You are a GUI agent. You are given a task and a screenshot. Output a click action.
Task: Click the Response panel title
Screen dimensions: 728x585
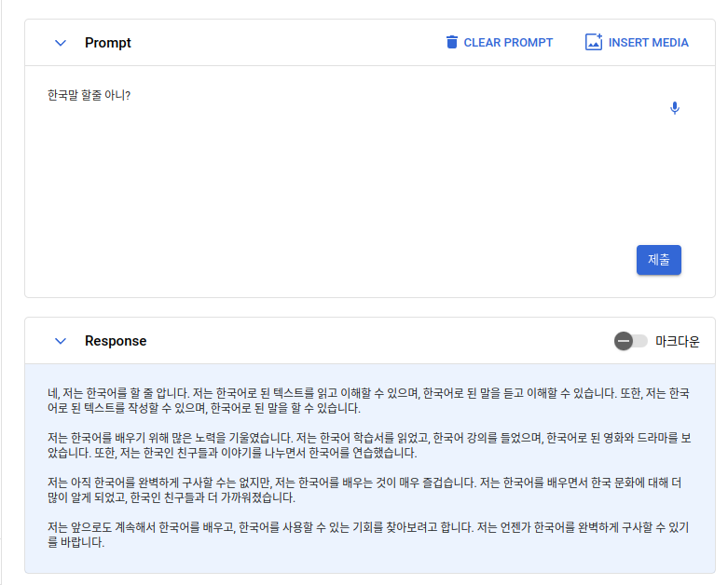coord(116,341)
